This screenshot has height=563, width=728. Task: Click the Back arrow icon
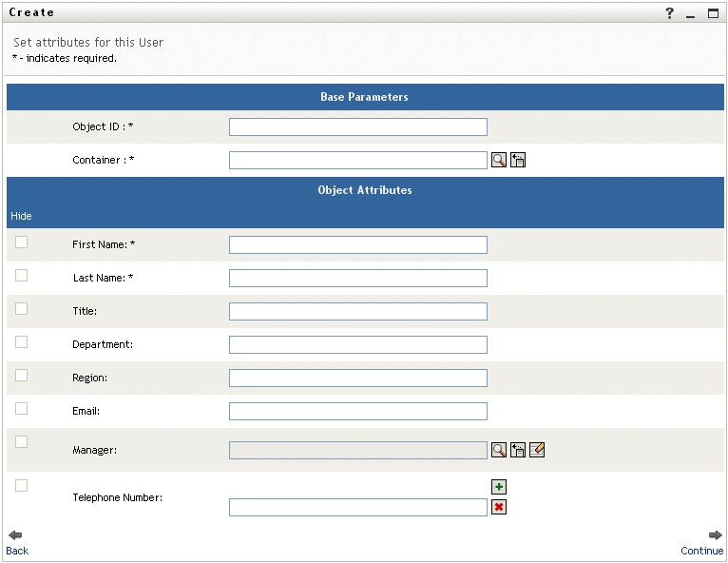[x=15, y=535]
